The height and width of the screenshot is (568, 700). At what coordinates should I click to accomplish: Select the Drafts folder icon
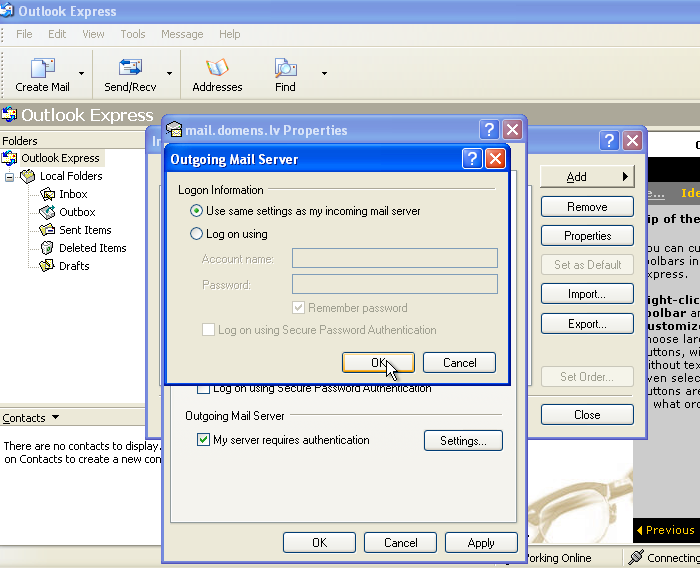click(x=46, y=266)
